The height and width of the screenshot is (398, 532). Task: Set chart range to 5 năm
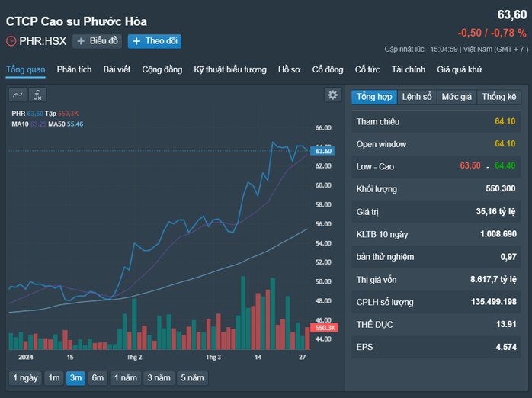coord(192,378)
